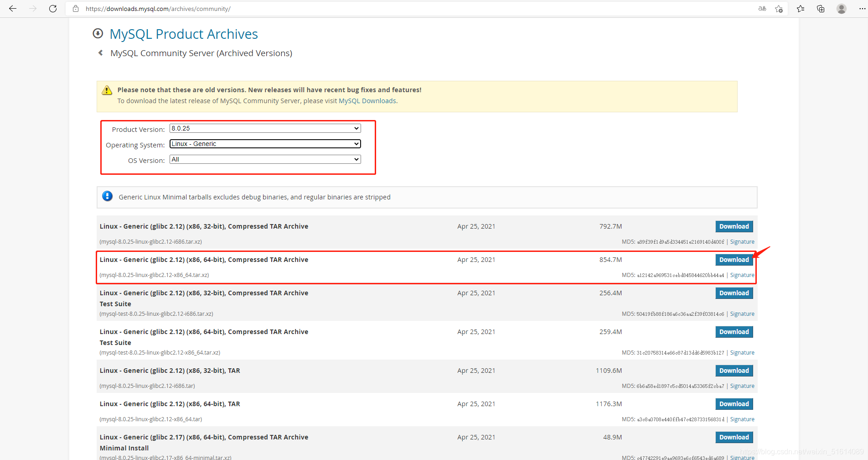Click MySQL Community Server (Archived Versions) title
Screen dimensions: 868x460
point(201,53)
